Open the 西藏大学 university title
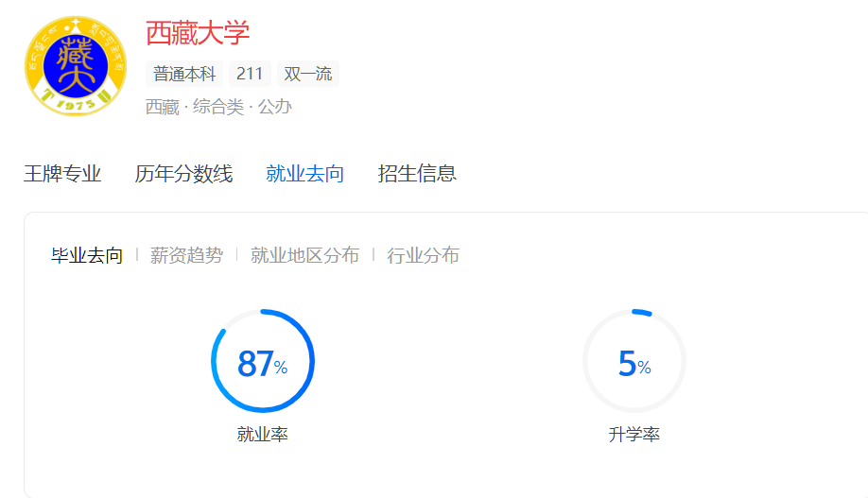Screen dimensions: 868x498 pos(198,33)
